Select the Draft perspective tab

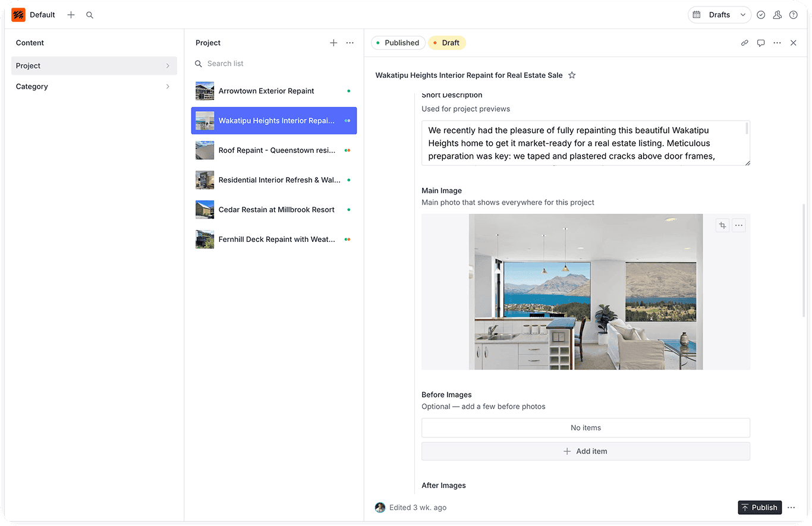(446, 43)
